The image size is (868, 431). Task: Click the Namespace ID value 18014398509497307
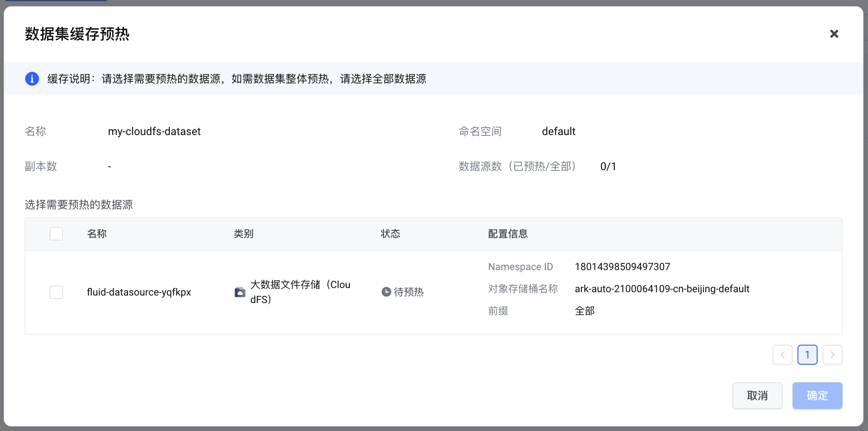click(622, 267)
